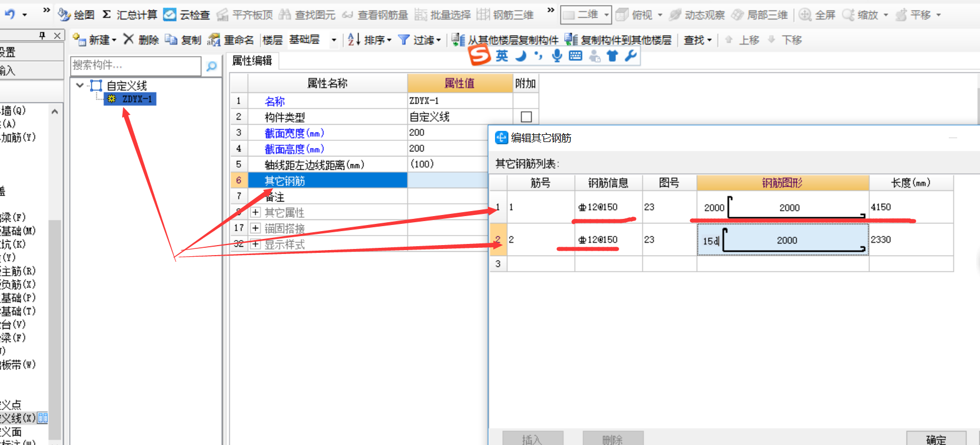
Task: Click Sogou microphone voice input icon
Action: click(557, 56)
